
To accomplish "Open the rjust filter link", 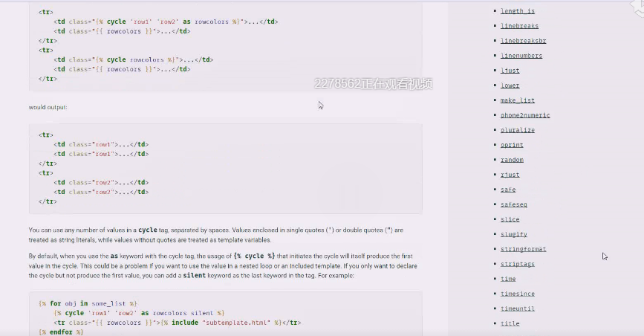I will pos(510,175).
